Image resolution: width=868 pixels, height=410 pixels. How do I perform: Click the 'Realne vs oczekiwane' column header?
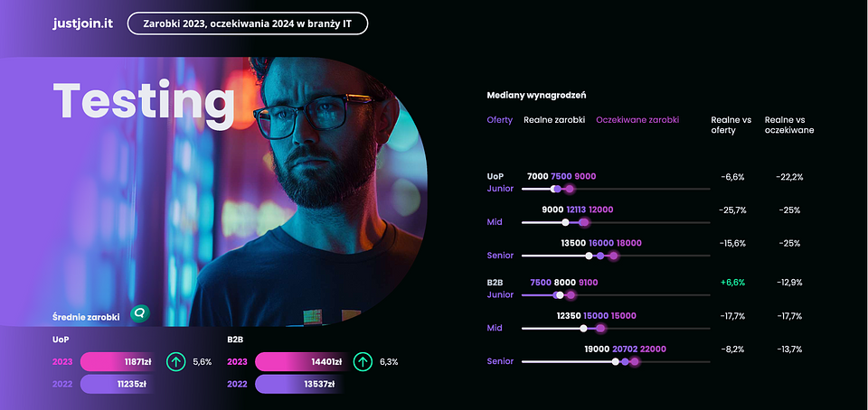coord(788,125)
